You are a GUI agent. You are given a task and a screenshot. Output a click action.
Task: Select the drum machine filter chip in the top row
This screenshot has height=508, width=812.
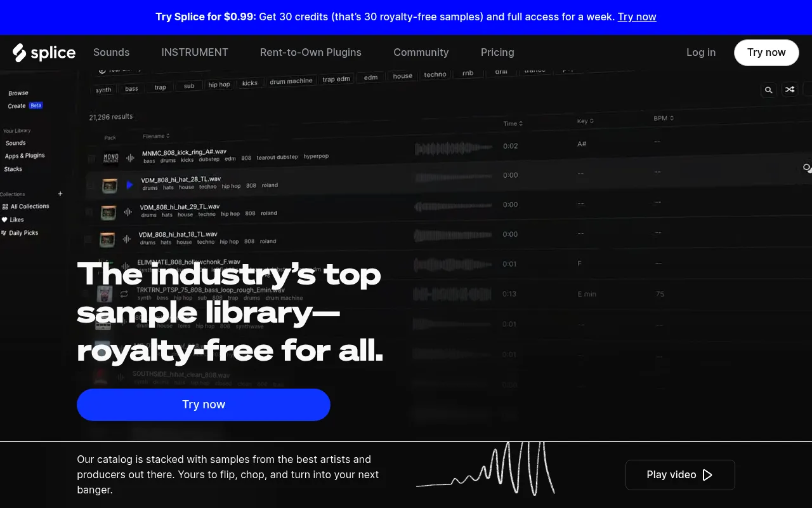tap(291, 81)
